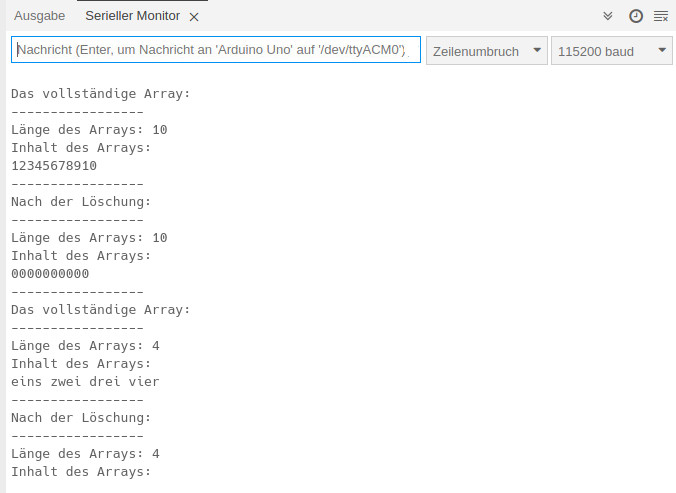676x493 pixels.
Task: Toggle autoscroll with the double-chevron icon
Action: pos(608,16)
